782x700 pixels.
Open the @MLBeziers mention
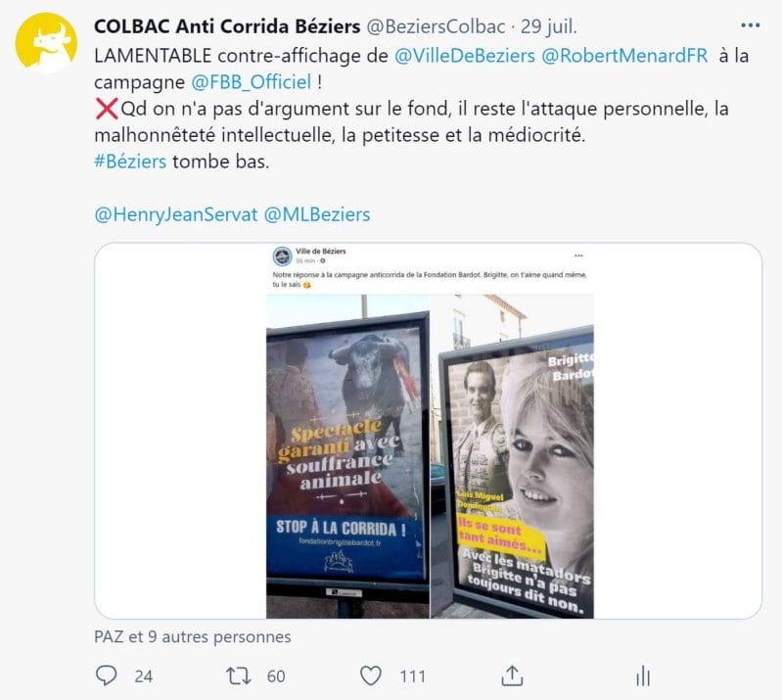317,214
